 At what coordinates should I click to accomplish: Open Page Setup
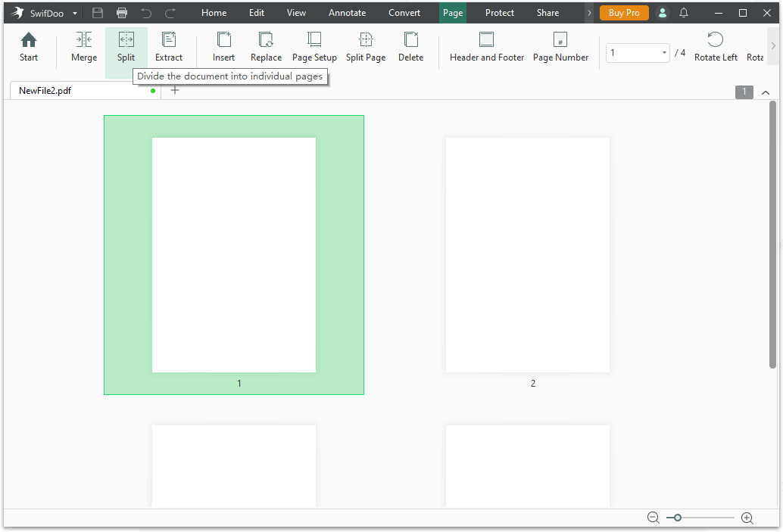point(314,47)
